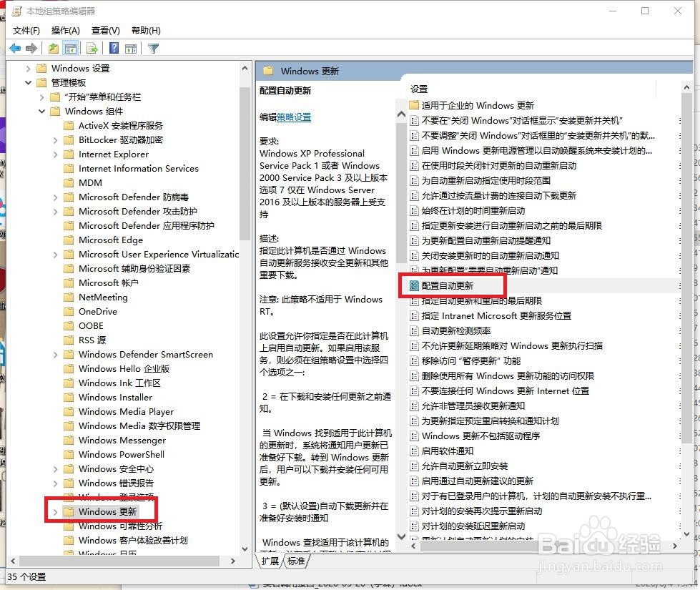The height and width of the screenshot is (590, 700).
Task: Click the 适用于企业的 Windows 更新 folder icon
Action: coord(414,105)
